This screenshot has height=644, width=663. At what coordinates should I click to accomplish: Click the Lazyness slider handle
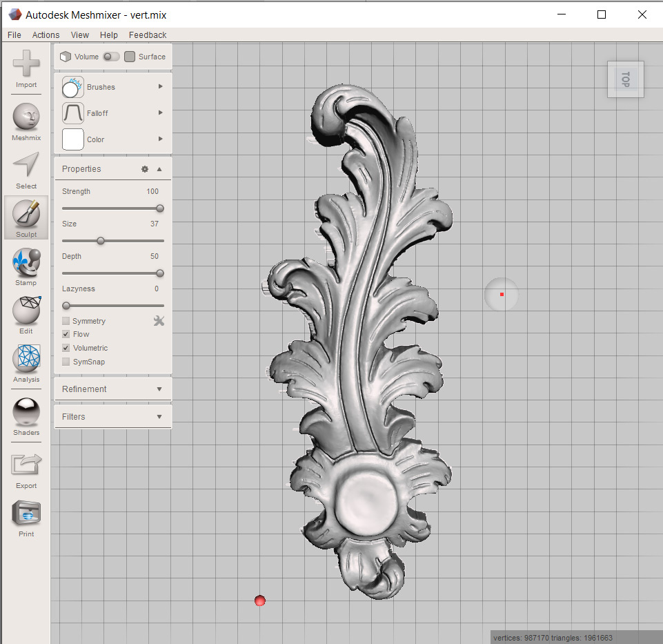(x=66, y=306)
